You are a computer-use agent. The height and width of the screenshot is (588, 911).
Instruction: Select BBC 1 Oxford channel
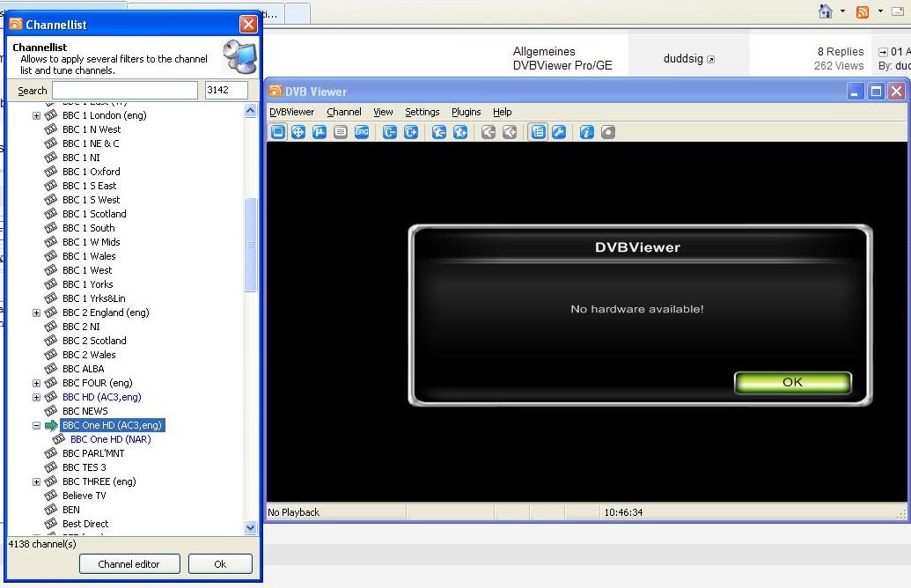[x=92, y=172]
